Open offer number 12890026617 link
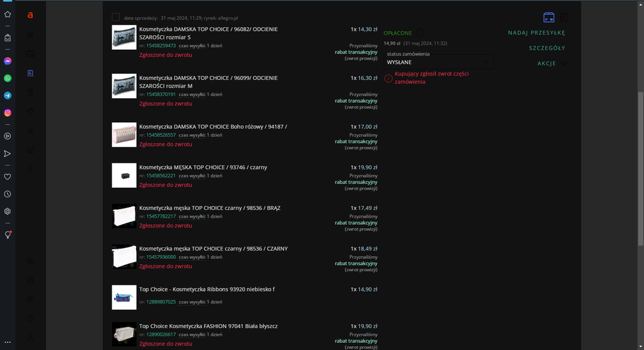Screen dimensions: 644x350 click(161, 335)
